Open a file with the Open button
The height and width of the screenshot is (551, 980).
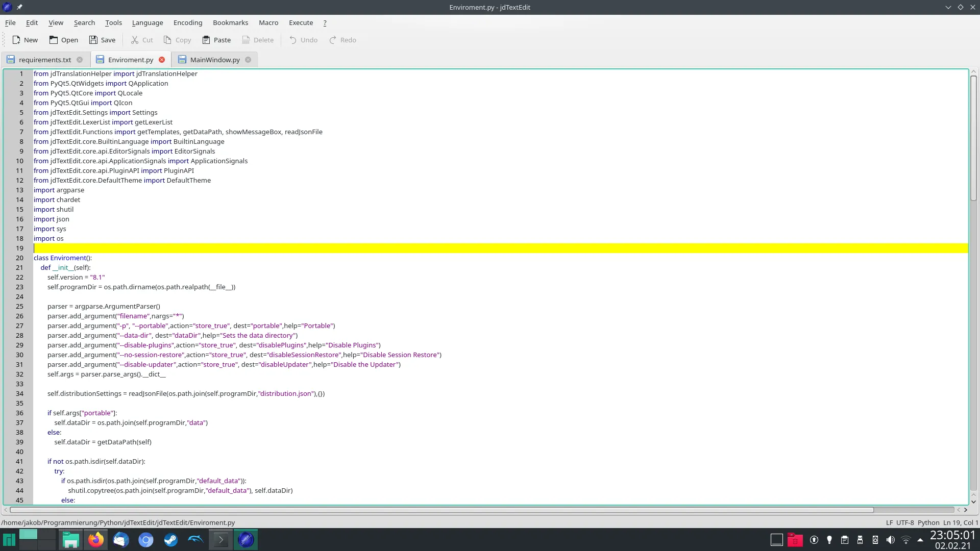click(x=64, y=40)
